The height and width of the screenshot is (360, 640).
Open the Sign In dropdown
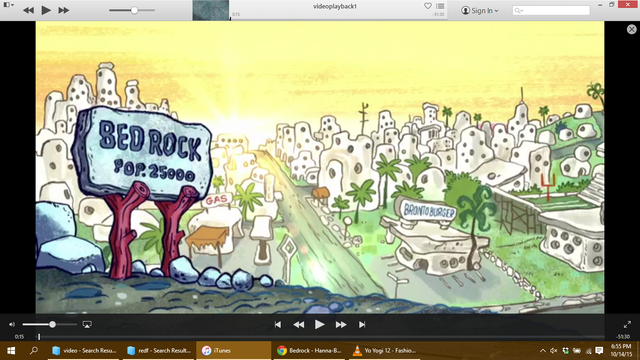tap(480, 11)
